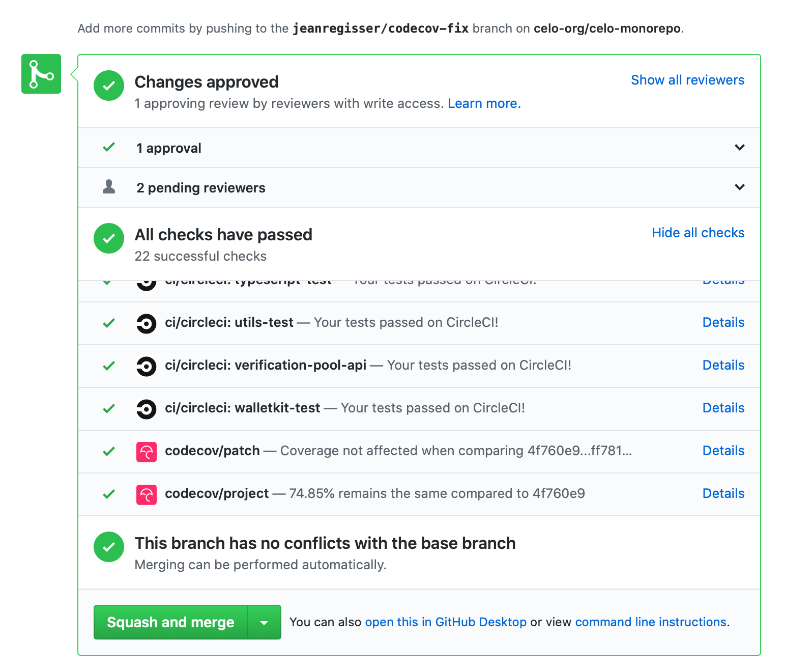Screen dimensions: 812x668
Task: Click the green check circle beside Changes approved
Action: (x=109, y=86)
